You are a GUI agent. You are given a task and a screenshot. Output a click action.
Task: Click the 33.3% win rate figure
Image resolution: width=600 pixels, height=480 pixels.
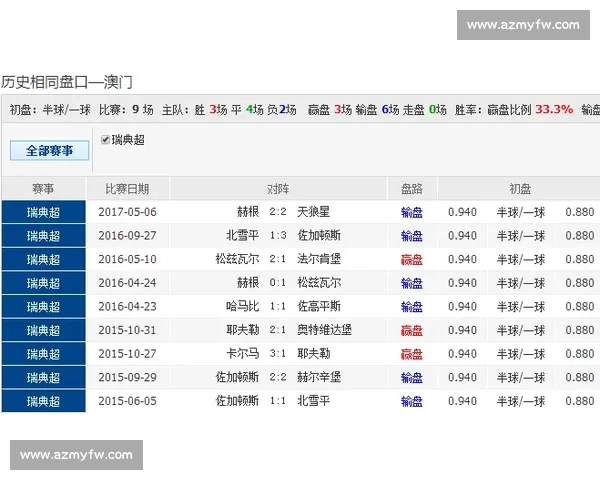point(554,109)
